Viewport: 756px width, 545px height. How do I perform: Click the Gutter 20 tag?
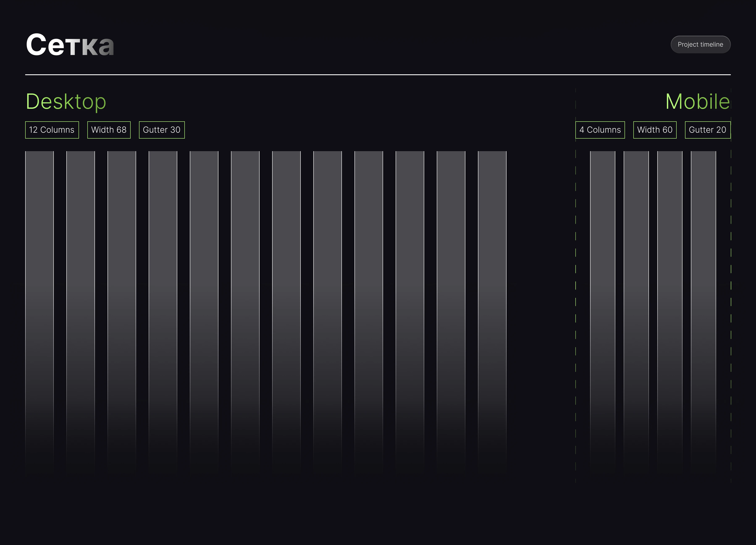(707, 130)
